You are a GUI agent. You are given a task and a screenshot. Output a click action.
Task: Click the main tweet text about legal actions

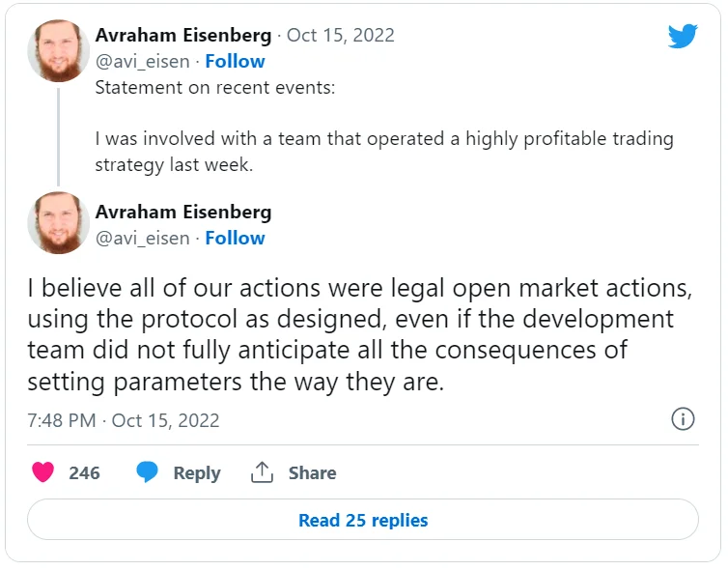tap(350, 334)
